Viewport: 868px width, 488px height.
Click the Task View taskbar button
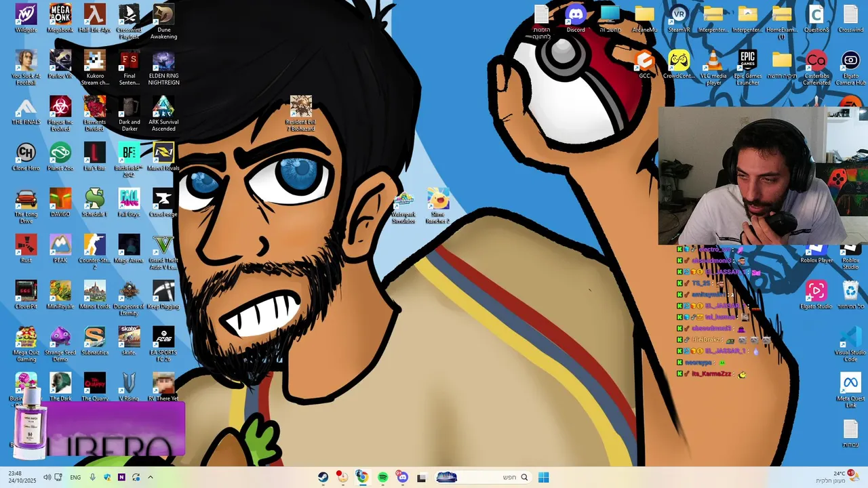pos(421,477)
